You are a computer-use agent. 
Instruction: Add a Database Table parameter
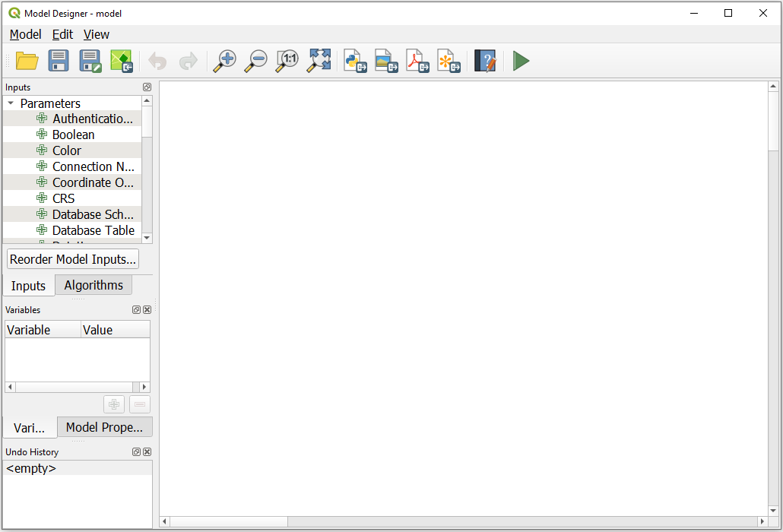pos(72,230)
